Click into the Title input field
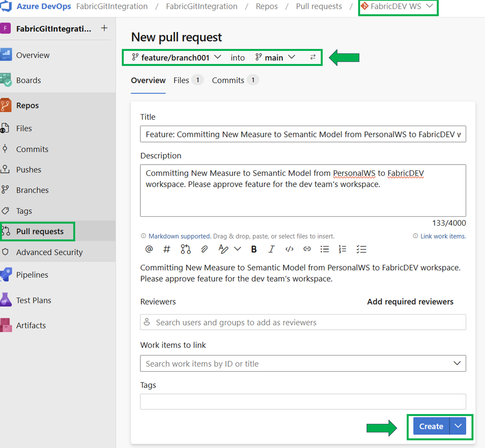The image size is (485, 448). coord(303,134)
